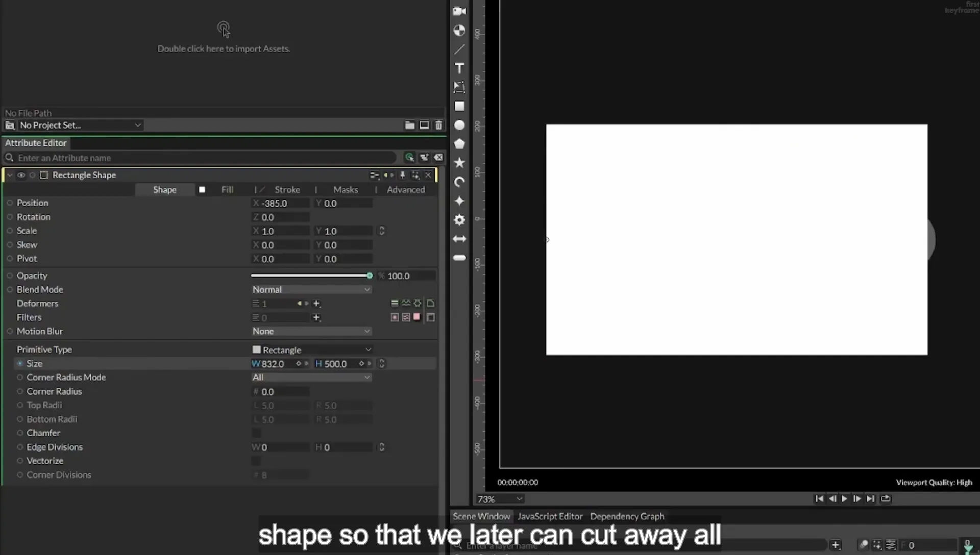Switch to the Advanced tab

[x=406, y=190]
